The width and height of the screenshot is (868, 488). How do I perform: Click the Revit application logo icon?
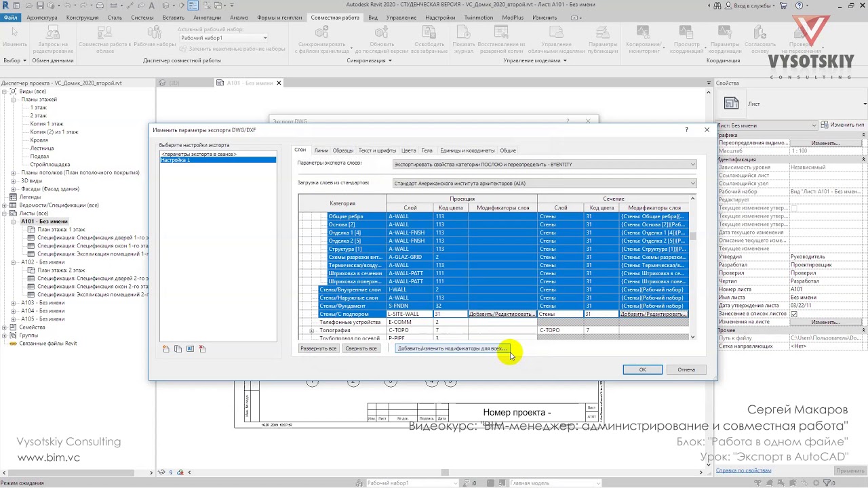[x=6, y=5]
